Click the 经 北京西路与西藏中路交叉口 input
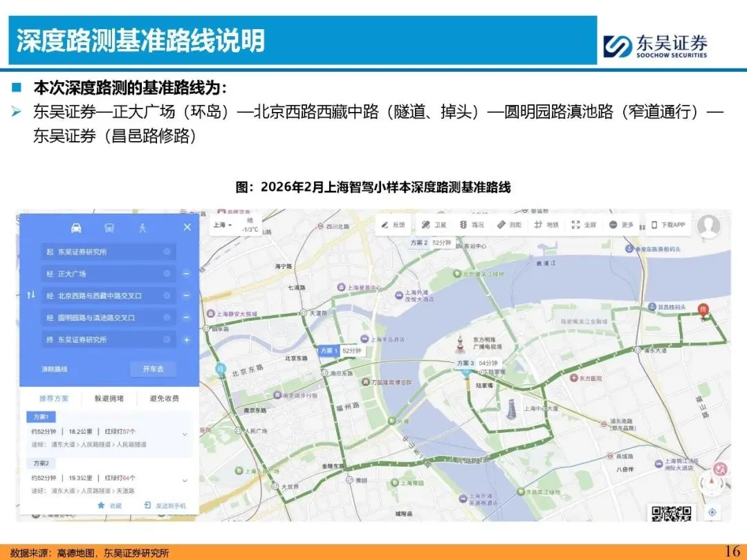Screen dimensions: 747x560 [109, 296]
